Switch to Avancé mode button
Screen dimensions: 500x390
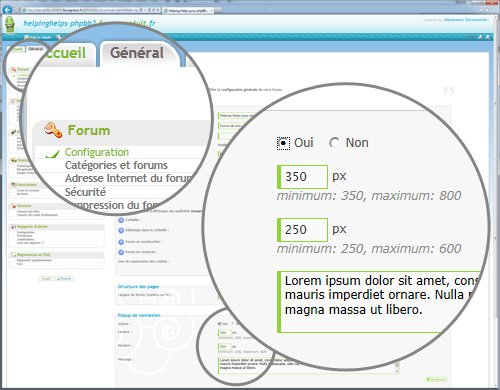coord(64,279)
